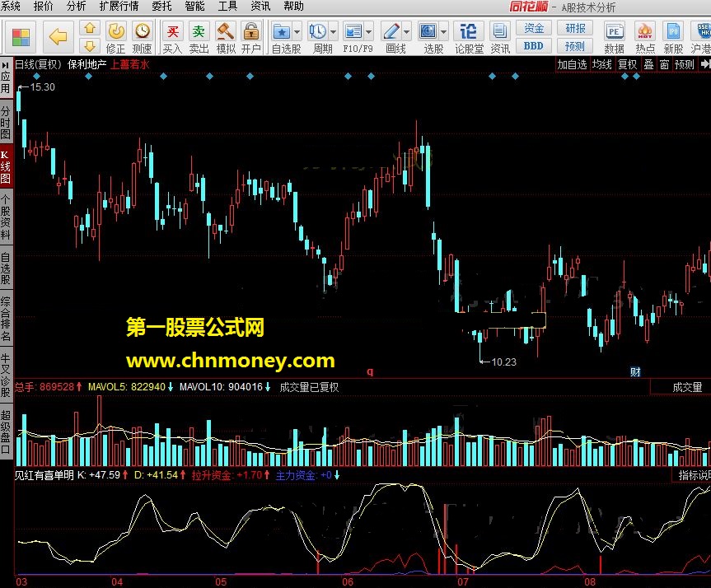
Task: Click the 财 finance marker on chart
Action: 635,372
